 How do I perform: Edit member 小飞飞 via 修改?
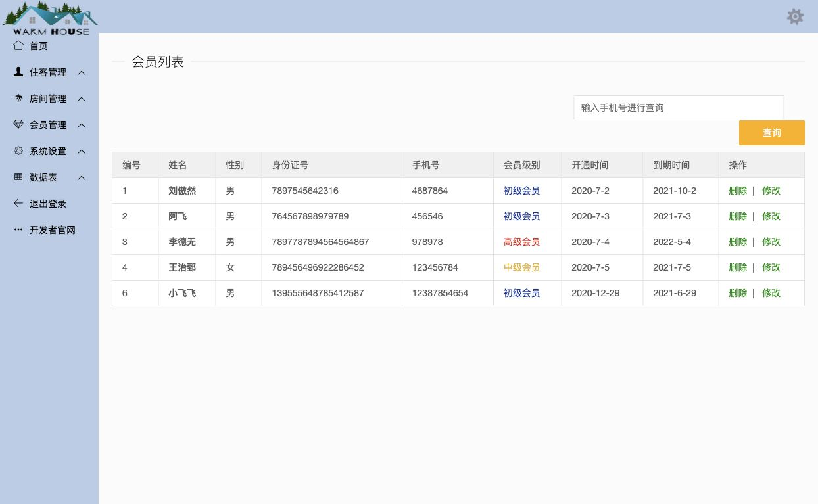(771, 293)
